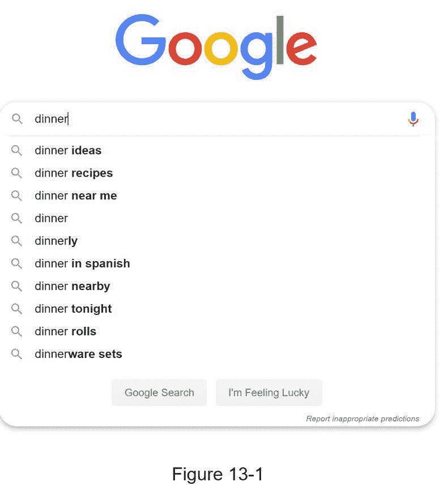Click the Google logo
This screenshot has height=490, width=448.
point(216,47)
